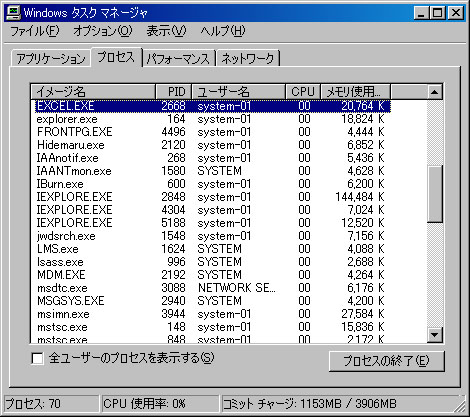Image resolution: width=470 pixels, height=417 pixels.
Task: Click the プロセス: 70 status panel
Action: tap(51, 404)
